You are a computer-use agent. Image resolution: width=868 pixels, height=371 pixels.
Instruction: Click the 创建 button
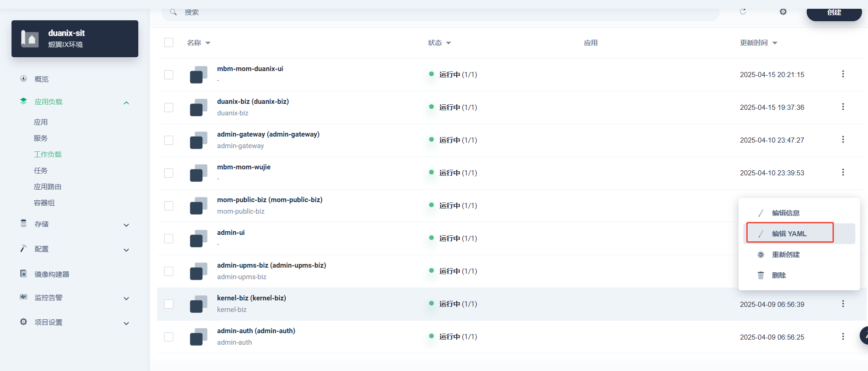coord(833,13)
